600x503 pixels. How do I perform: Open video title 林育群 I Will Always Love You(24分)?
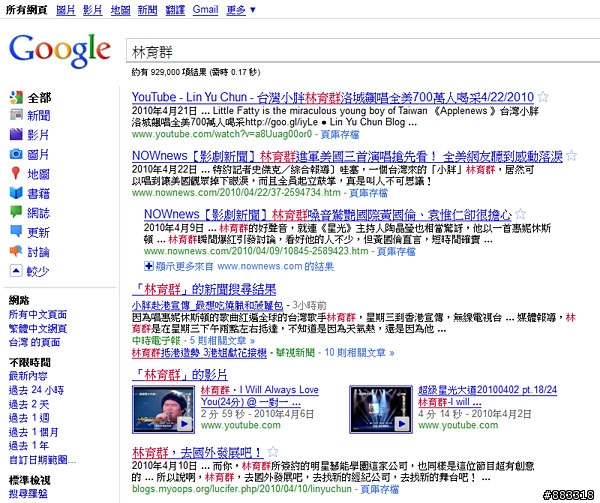click(260, 396)
